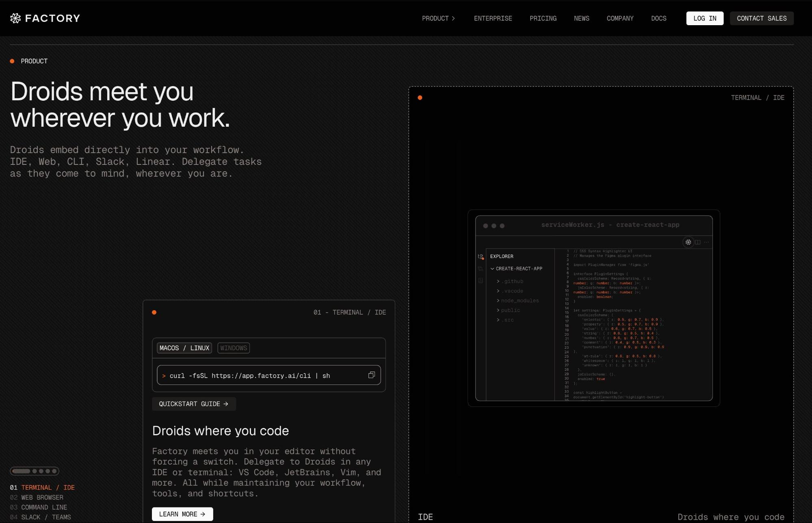Open the QUICKSTART GUIDE link
812x523 pixels.
194,404
